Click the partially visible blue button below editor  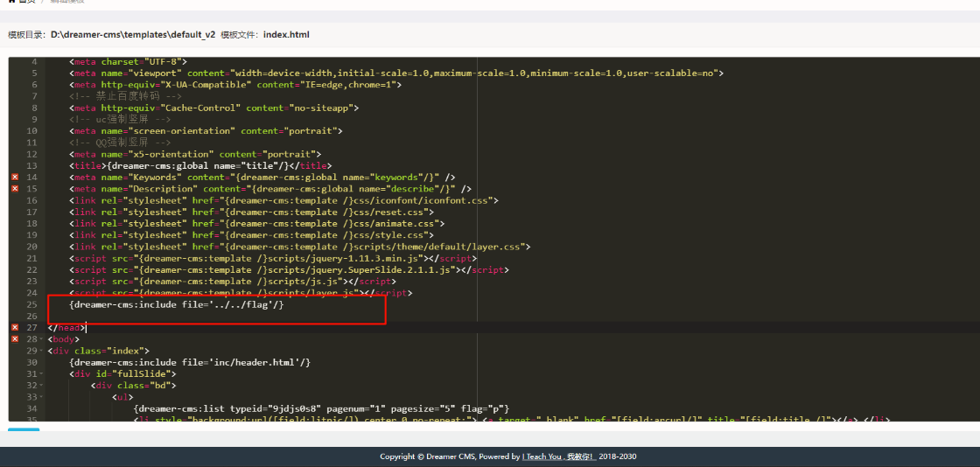pyautogui.click(x=24, y=429)
